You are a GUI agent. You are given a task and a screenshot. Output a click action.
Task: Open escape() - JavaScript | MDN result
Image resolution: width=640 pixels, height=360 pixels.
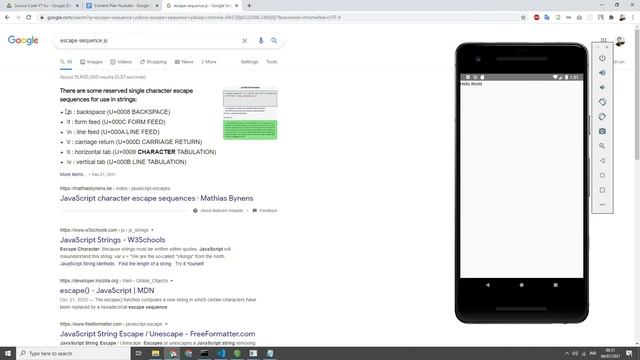107,291
